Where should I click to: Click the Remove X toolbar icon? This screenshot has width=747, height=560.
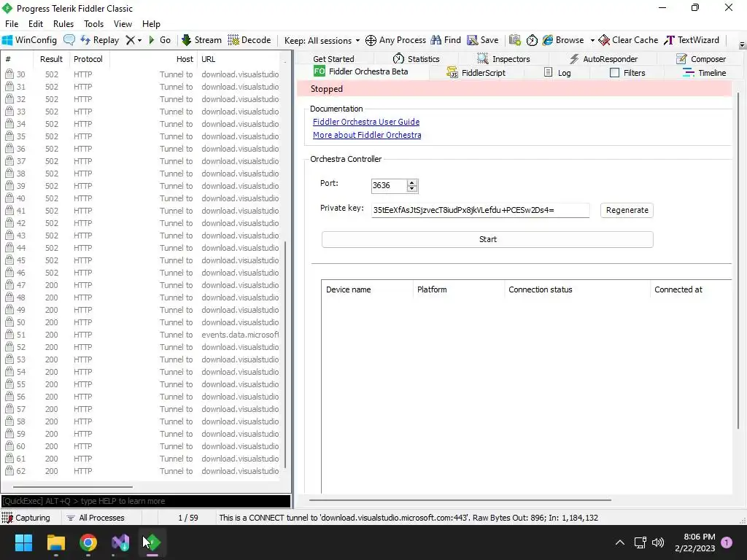tap(130, 40)
